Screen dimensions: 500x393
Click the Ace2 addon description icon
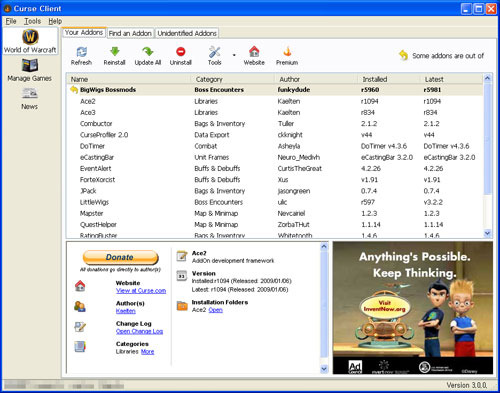(182, 256)
